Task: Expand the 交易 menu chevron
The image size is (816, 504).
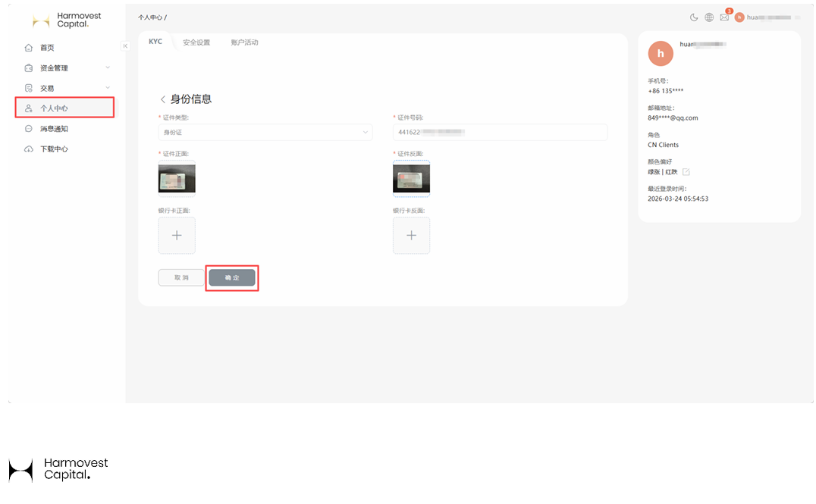Action: click(108, 88)
